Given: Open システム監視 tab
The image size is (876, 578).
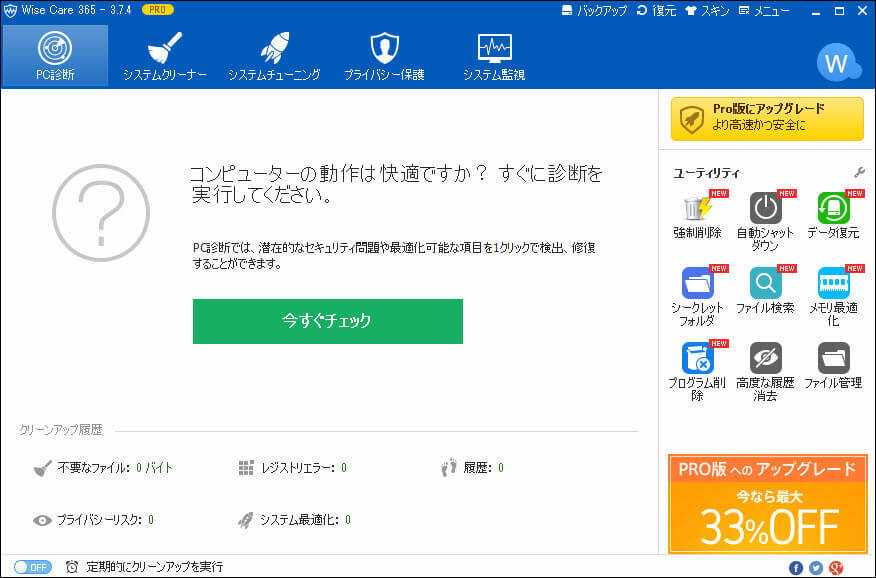Looking at the screenshot, I should [x=494, y=56].
